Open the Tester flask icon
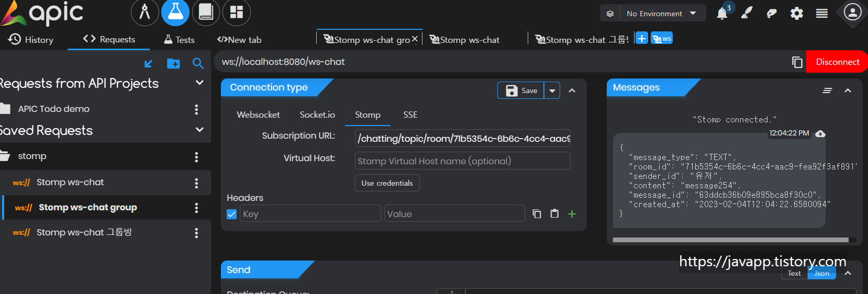 tap(175, 12)
